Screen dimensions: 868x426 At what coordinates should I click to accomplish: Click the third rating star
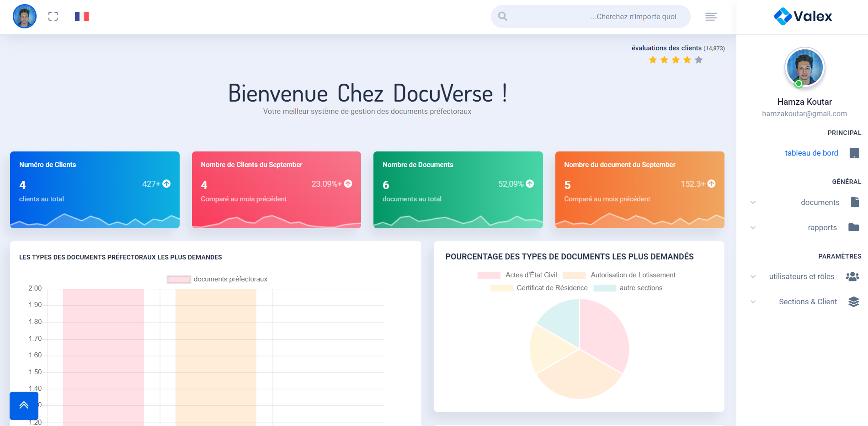(676, 60)
